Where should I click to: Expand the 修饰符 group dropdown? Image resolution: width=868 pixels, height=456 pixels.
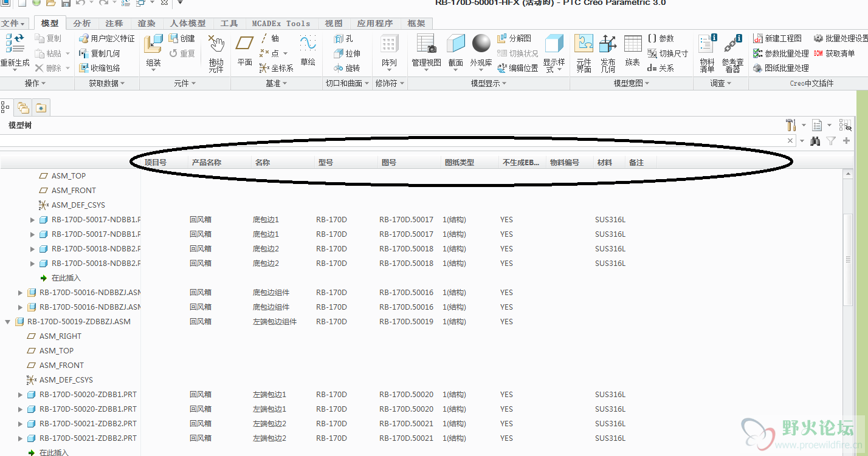coord(390,84)
